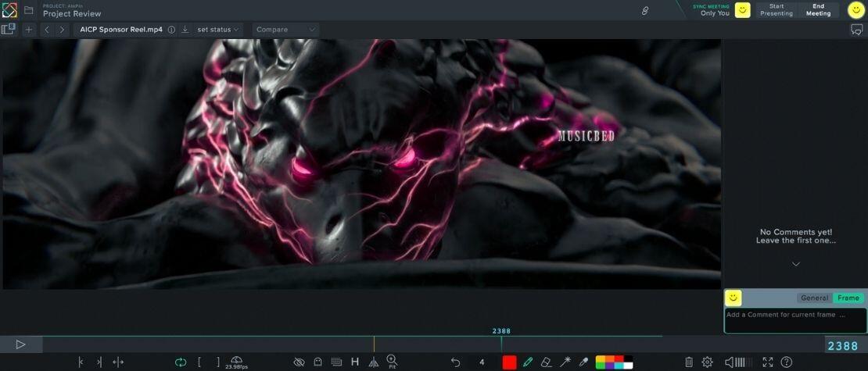Pick the current red brush color
Viewport: 868px width, 371px height.
tap(509, 362)
